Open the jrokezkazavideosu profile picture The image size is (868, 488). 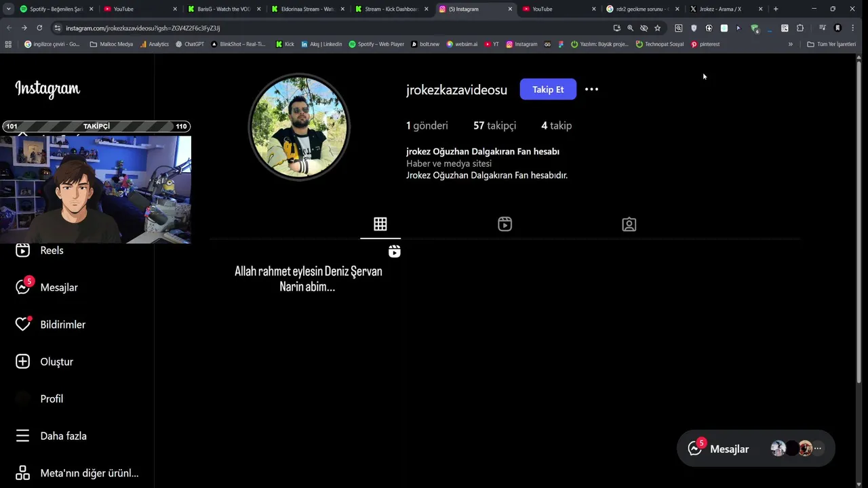click(x=299, y=127)
